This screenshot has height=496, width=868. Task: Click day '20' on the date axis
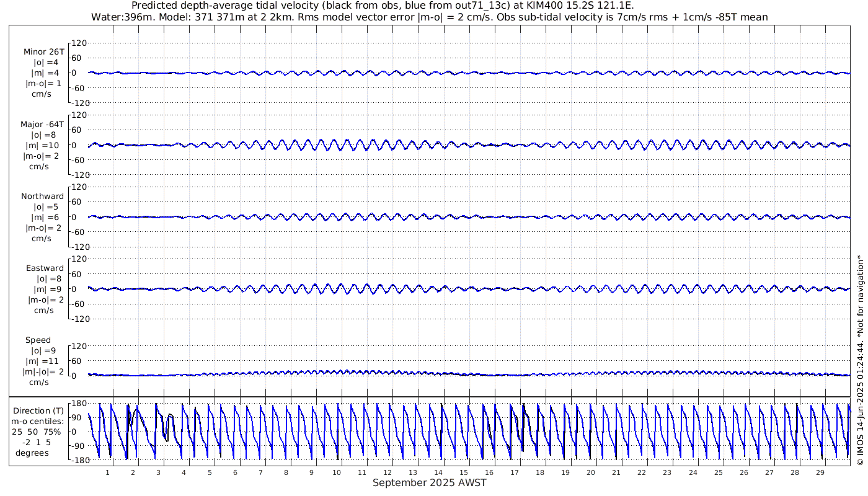pyautogui.click(x=591, y=472)
